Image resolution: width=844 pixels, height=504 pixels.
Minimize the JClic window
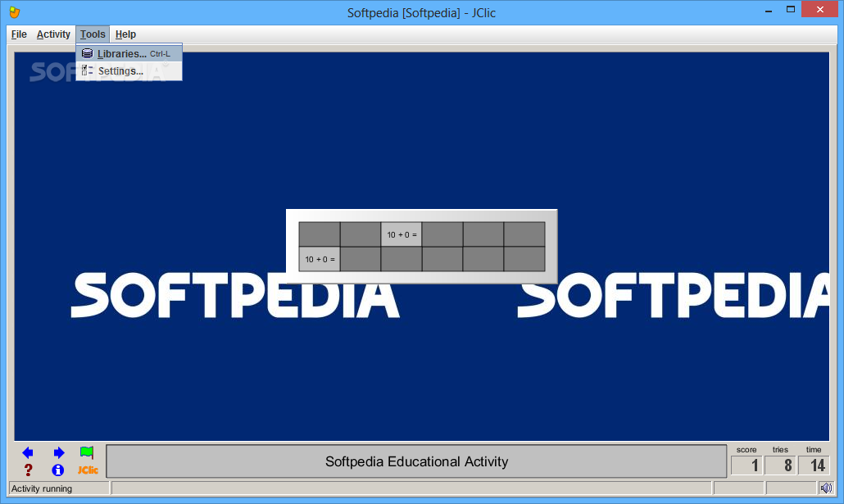769,10
